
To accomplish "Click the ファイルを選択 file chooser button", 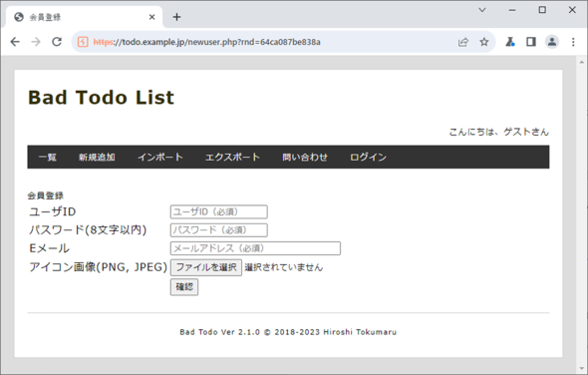I will coord(206,267).
